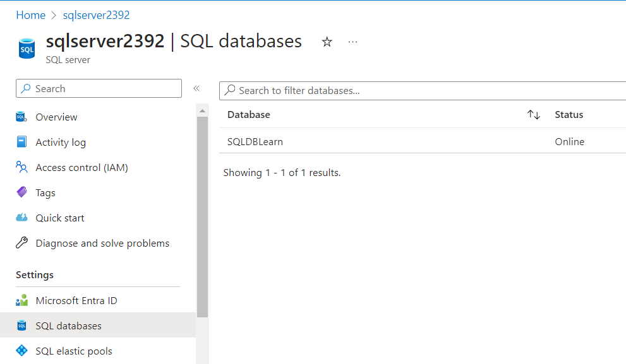
Task: Click the Microsoft Entra ID icon
Action: pyautogui.click(x=21, y=300)
